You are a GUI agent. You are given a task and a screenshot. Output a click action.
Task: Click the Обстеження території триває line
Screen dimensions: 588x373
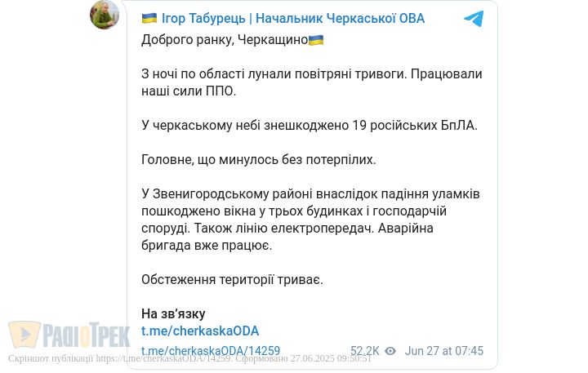pyautogui.click(x=232, y=279)
